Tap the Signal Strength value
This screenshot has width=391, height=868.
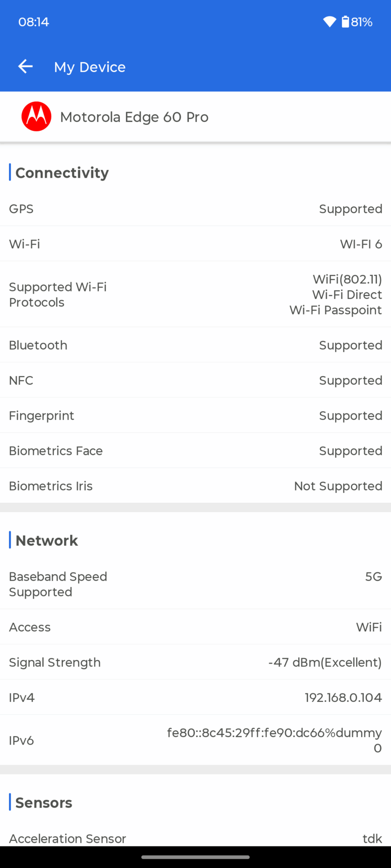tap(325, 662)
